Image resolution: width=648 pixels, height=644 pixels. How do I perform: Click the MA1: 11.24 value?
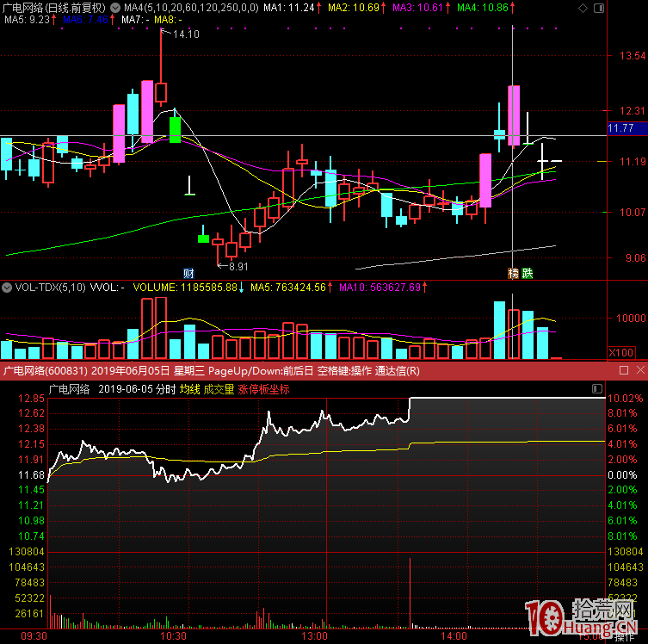coord(289,8)
